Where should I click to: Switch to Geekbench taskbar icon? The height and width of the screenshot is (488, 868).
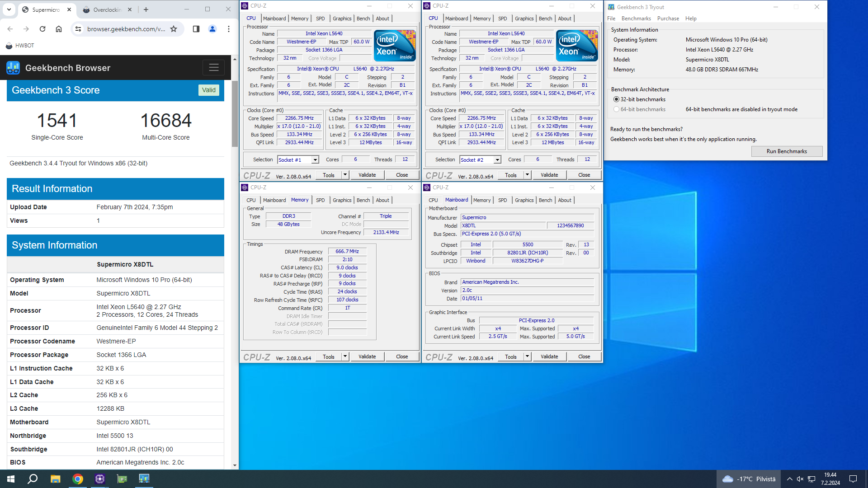click(x=144, y=479)
